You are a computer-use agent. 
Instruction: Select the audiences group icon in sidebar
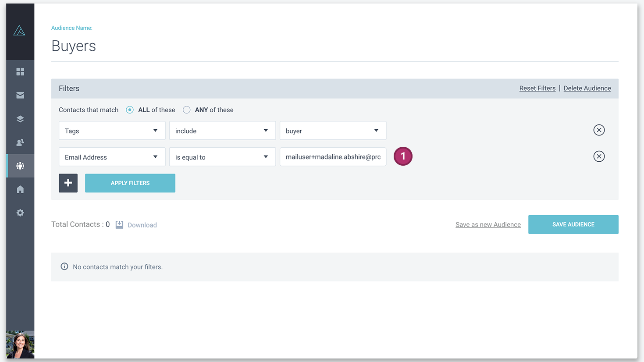point(20,166)
